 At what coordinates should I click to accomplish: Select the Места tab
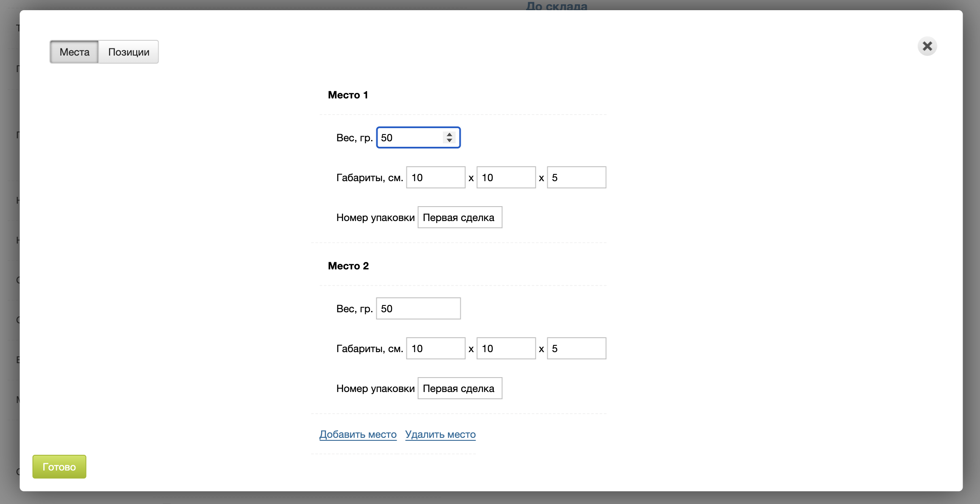point(74,52)
